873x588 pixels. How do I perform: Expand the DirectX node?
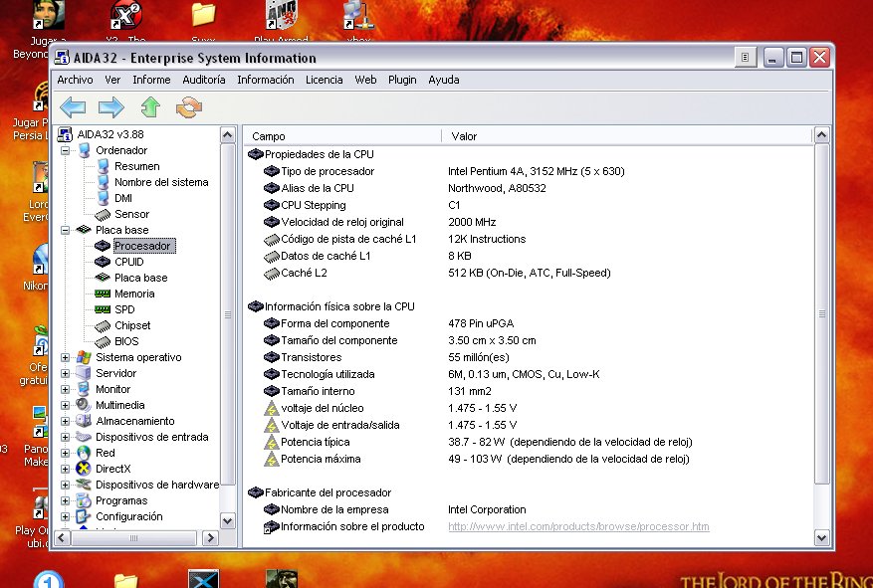(65, 469)
